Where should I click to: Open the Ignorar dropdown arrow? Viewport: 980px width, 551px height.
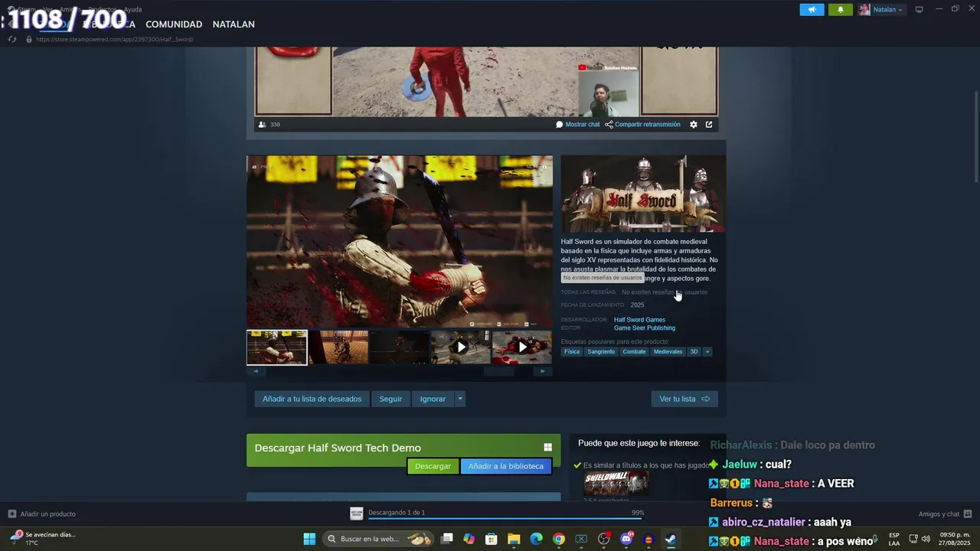tap(460, 399)
